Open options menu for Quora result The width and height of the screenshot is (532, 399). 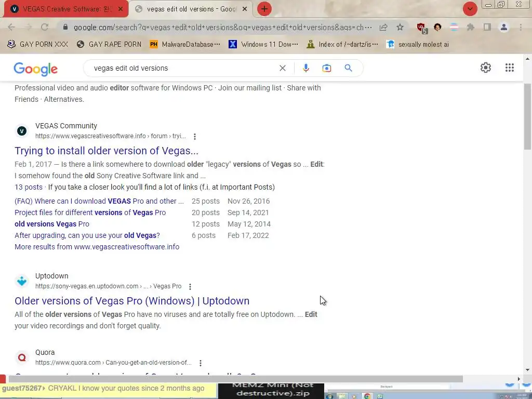(x=201, y=363)
